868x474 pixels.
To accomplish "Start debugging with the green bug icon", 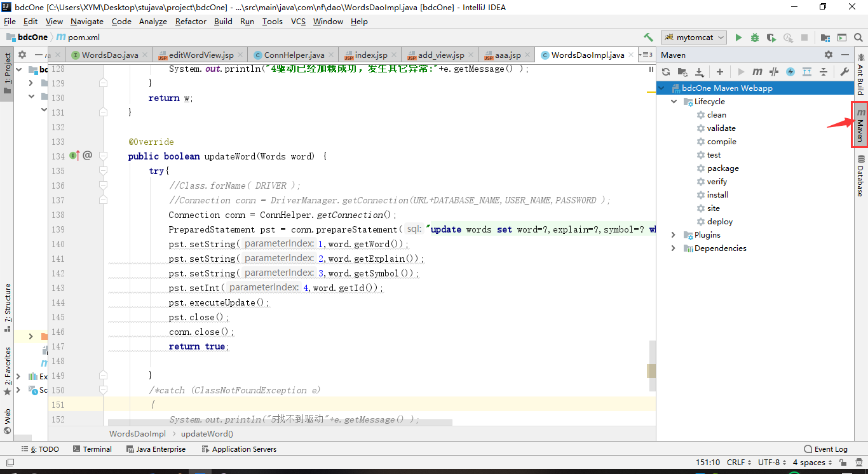I will 755,37.
